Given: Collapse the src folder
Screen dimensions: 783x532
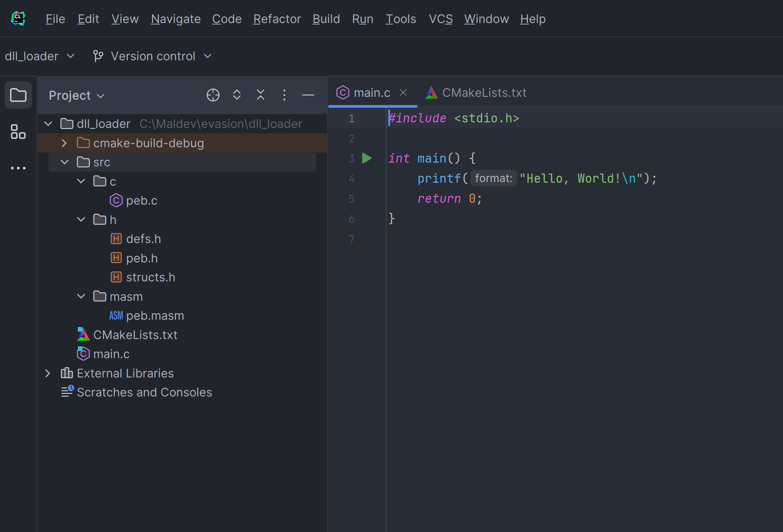Looking at the screenshot, I should (x=64, y=162).
